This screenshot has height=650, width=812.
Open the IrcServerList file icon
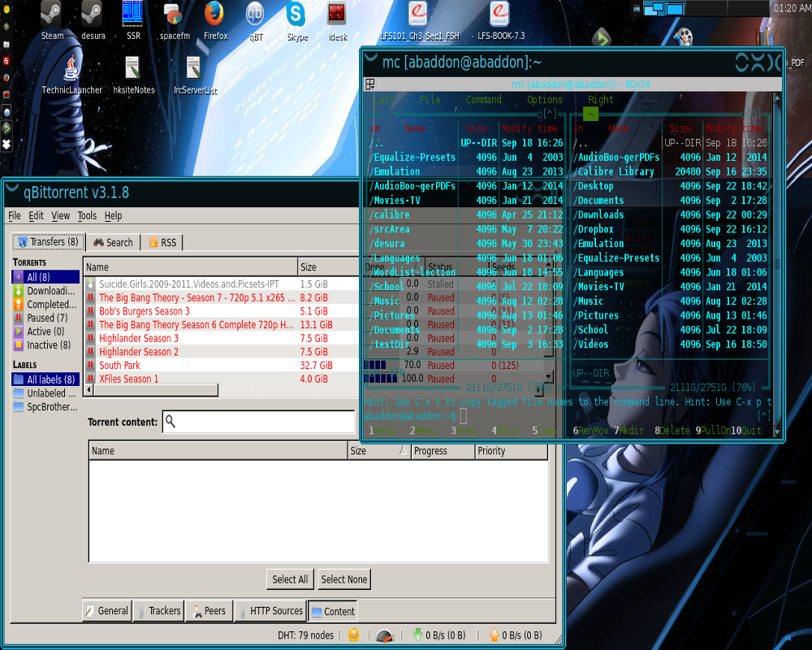coord(195,76)
